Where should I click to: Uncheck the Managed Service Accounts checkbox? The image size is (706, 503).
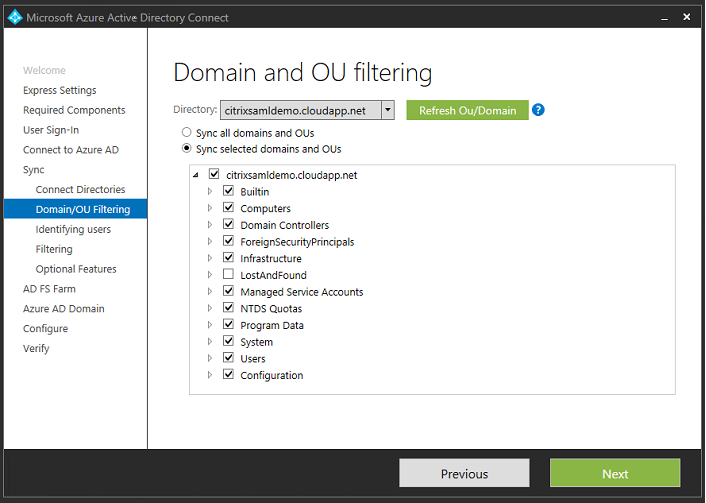tap(229, 292)
